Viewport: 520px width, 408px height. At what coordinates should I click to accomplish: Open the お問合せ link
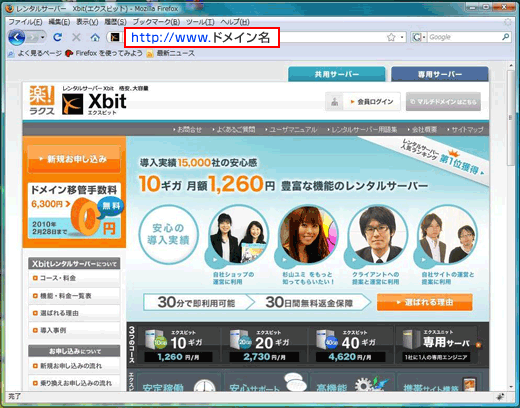[188, 129]
